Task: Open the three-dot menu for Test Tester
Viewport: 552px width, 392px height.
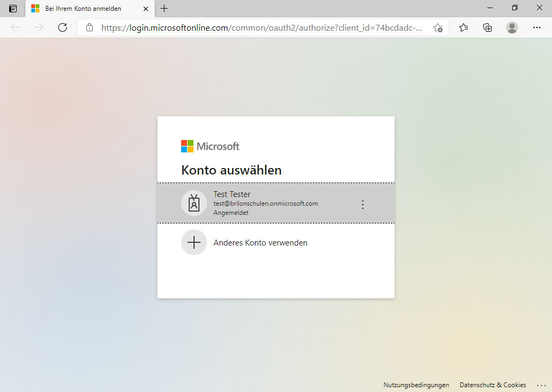Action: (x=363, y=204)
